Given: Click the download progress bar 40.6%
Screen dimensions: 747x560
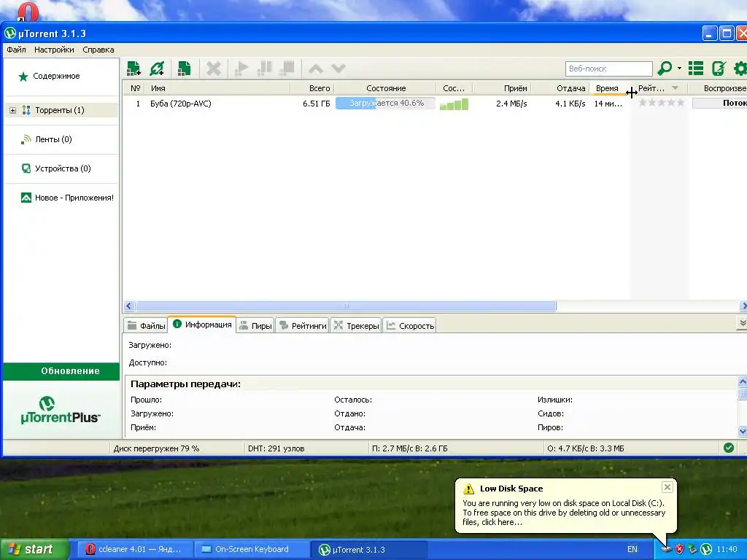Looking at the screenshot, I should [x=385, y=104].
